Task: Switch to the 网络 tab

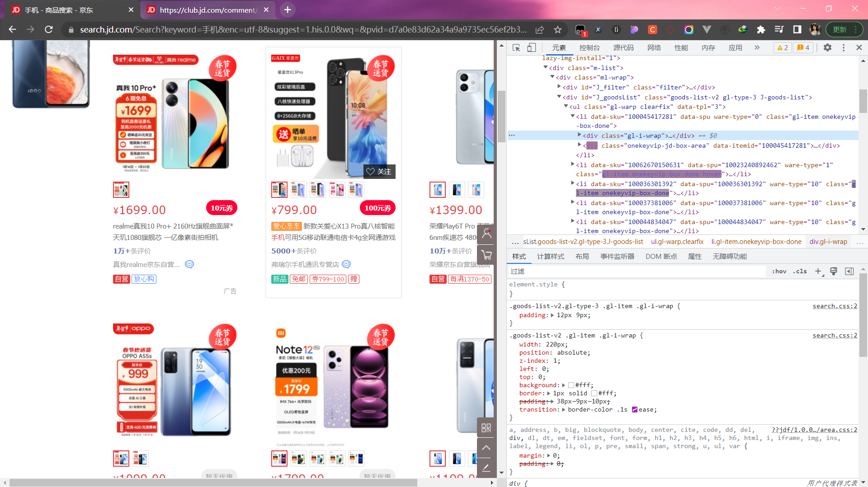Action: click(654, 47)
